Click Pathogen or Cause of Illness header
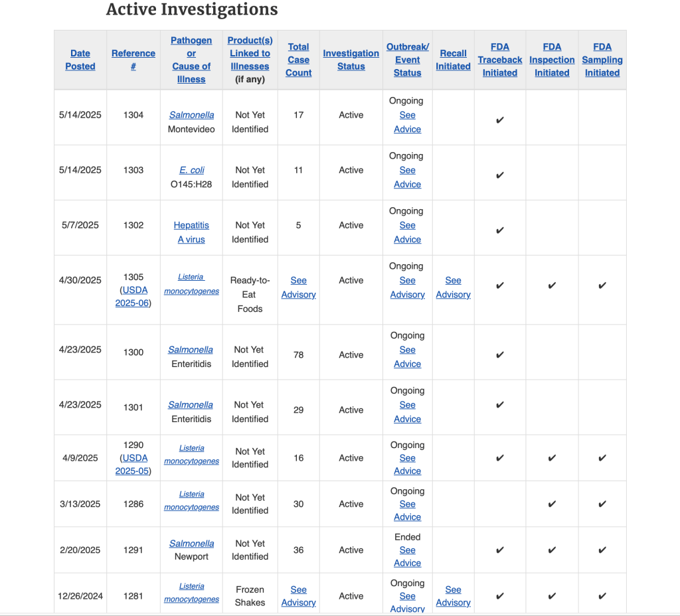680x616 pixels. coord(191,60)
